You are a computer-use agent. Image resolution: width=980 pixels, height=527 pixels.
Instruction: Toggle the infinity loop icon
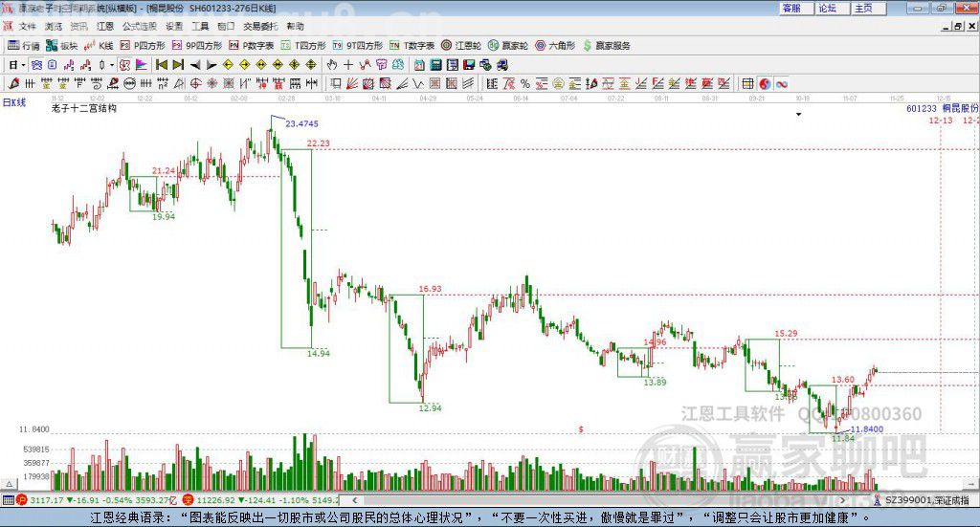[x=782, y=83]
